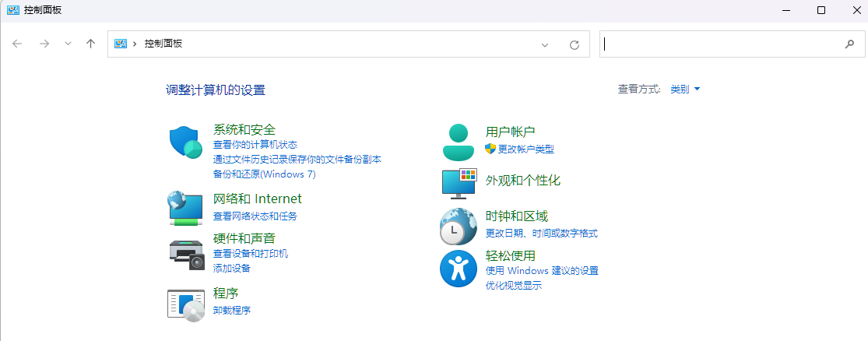This screenshot has width=868, height=341.
Task: Click the control panel icon in title bar
Action: (x=12, y=10)
